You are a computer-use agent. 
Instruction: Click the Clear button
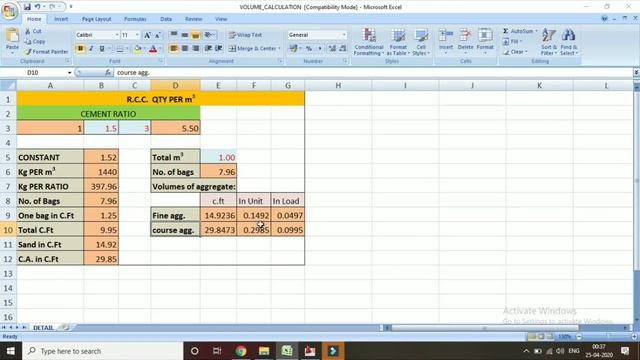point(515,52)
